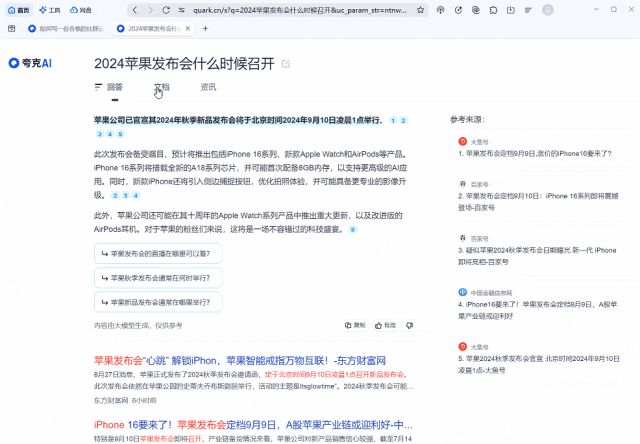Click the quark.cn address bar URL
Screen dimensions: 640x444
tap(300, 10)
